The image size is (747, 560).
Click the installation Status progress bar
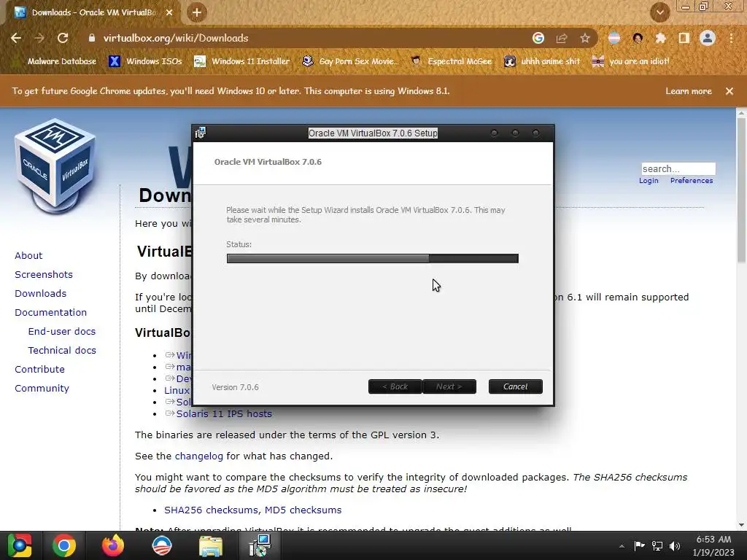click(373, 259)
